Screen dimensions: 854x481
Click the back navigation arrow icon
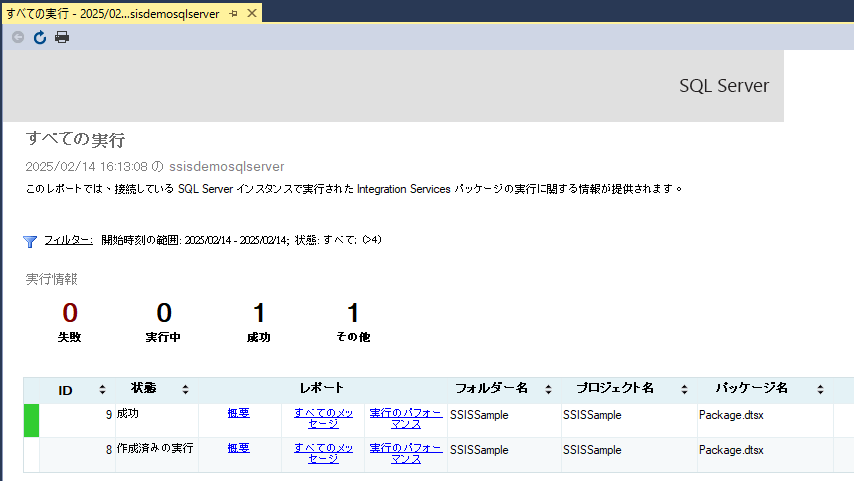(x=18, y=37)
